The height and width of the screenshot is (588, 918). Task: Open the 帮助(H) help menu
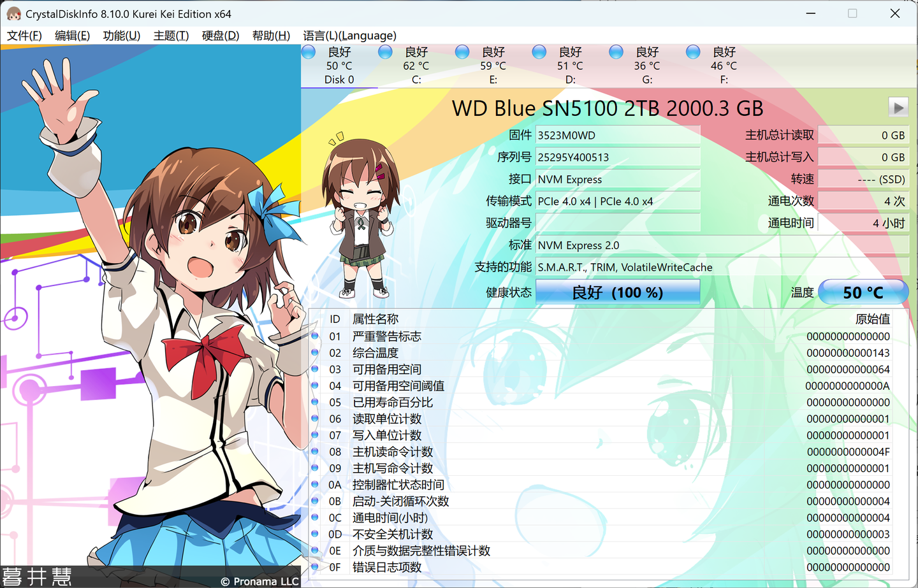point(271,36)
